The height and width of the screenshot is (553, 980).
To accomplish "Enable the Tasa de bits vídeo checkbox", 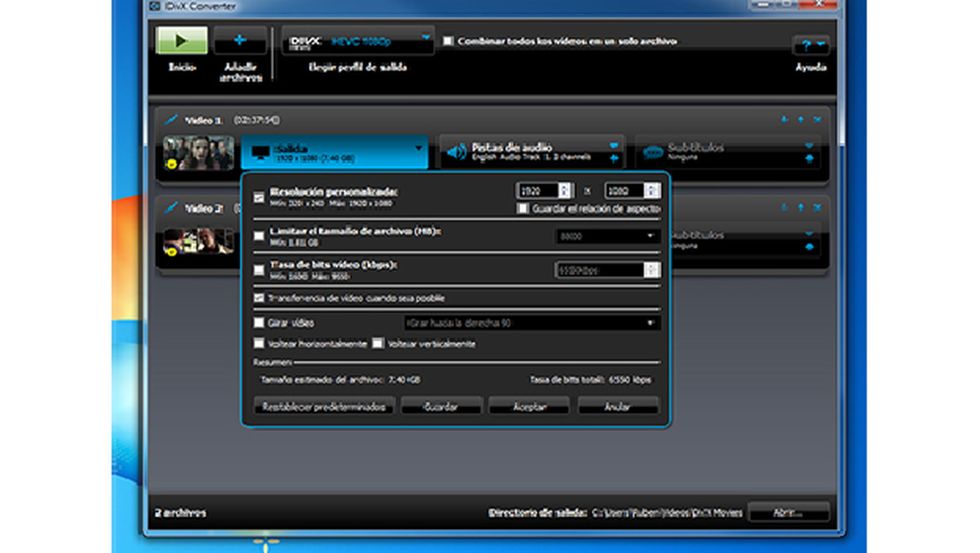I will [x=259, y=270].
